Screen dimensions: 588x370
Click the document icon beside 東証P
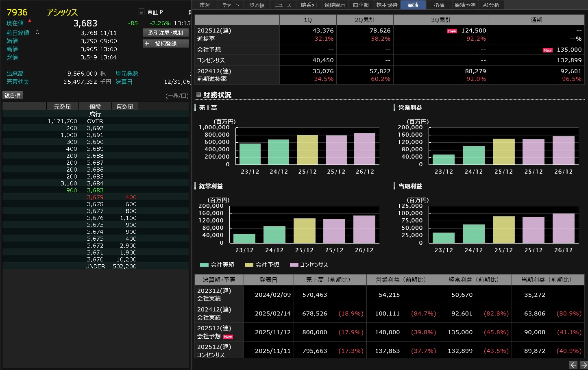[142, 12]
